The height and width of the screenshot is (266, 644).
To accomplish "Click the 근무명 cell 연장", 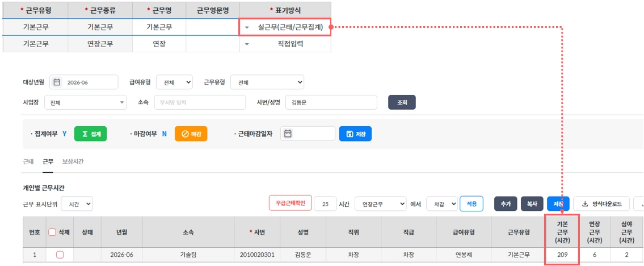I will click(159, 44).
